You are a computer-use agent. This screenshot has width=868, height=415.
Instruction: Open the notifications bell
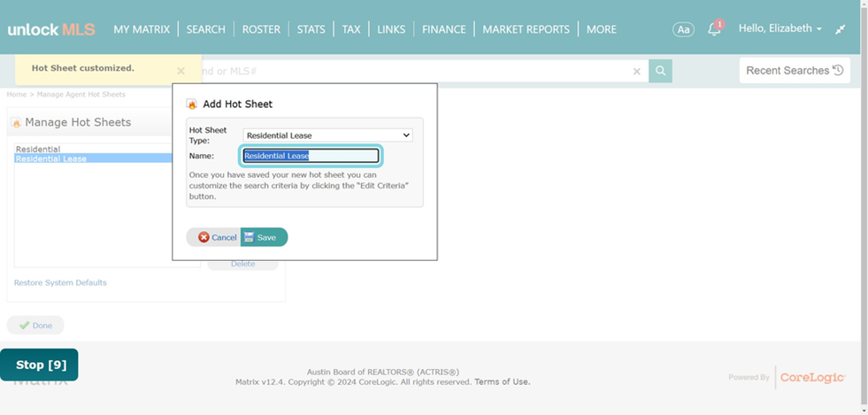(x=715, y=29)
